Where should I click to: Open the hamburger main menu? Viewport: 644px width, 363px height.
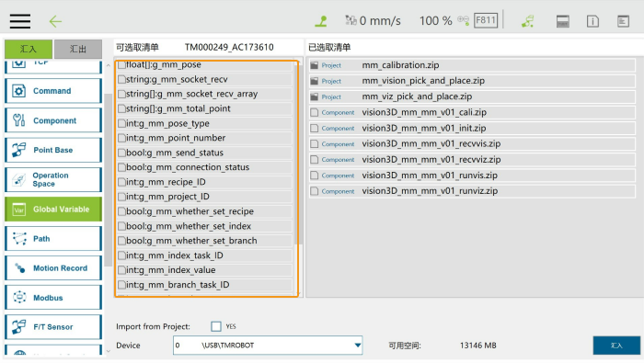click(20, 21)
